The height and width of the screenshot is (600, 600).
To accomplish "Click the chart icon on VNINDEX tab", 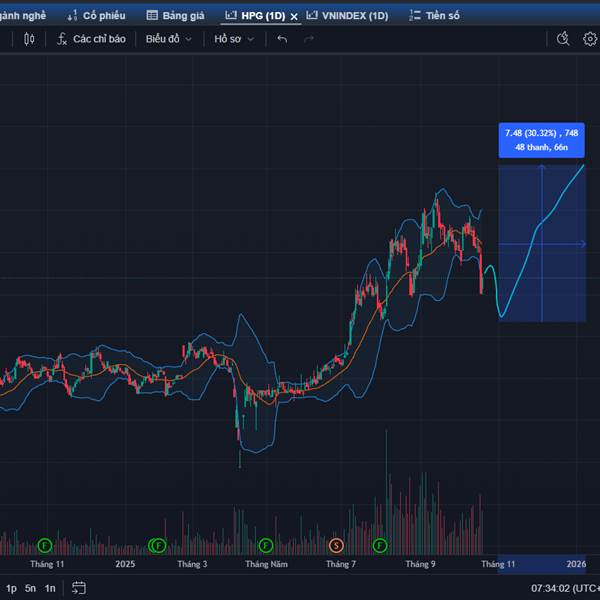I will pos(312,15).
